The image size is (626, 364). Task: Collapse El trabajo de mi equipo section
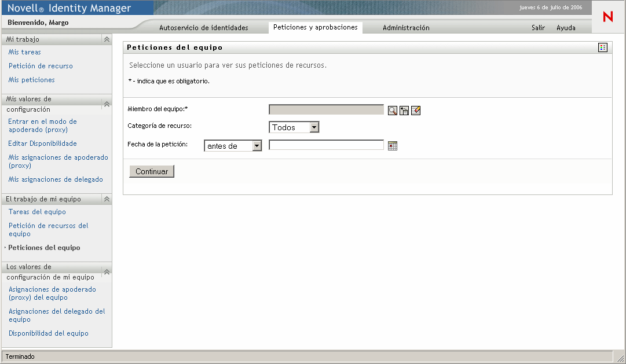click(107, 198)
